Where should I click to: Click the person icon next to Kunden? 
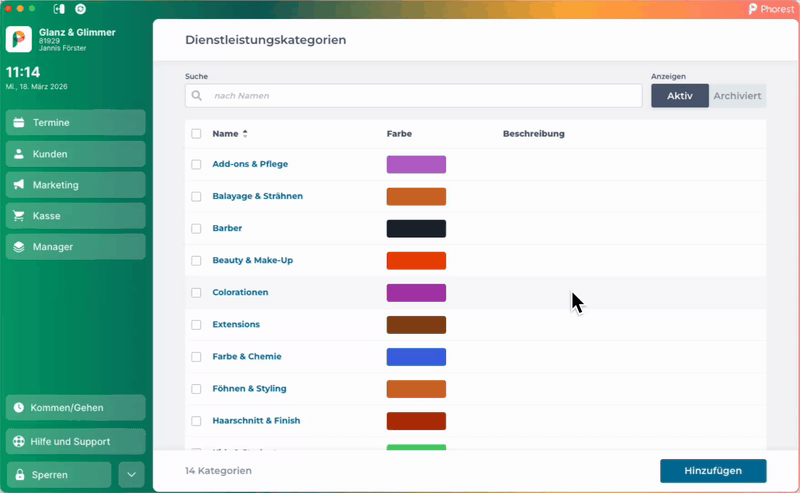(19, 154)
